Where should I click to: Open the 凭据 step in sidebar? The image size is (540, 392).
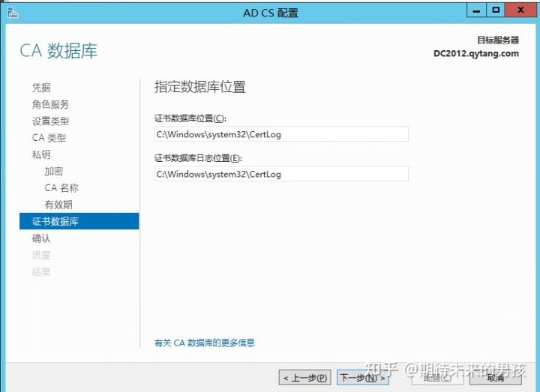tap(41, 88)
